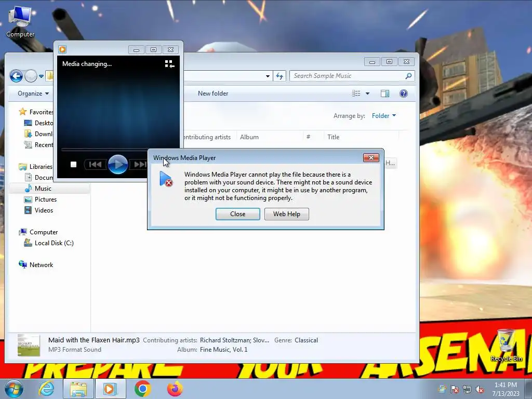Open Recycle Bin desktop icon
This screenshot has height=399, width=532.
(x=506, y=345)
